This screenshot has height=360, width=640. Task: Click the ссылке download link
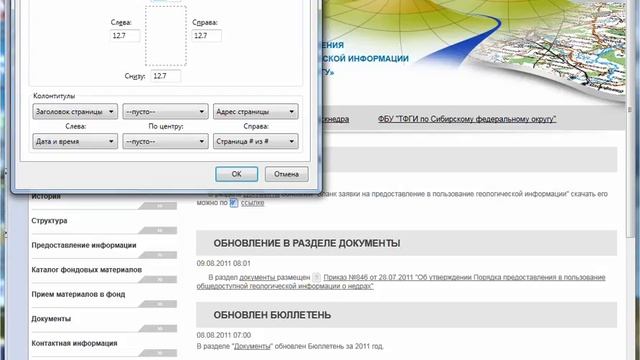point(252,202)
